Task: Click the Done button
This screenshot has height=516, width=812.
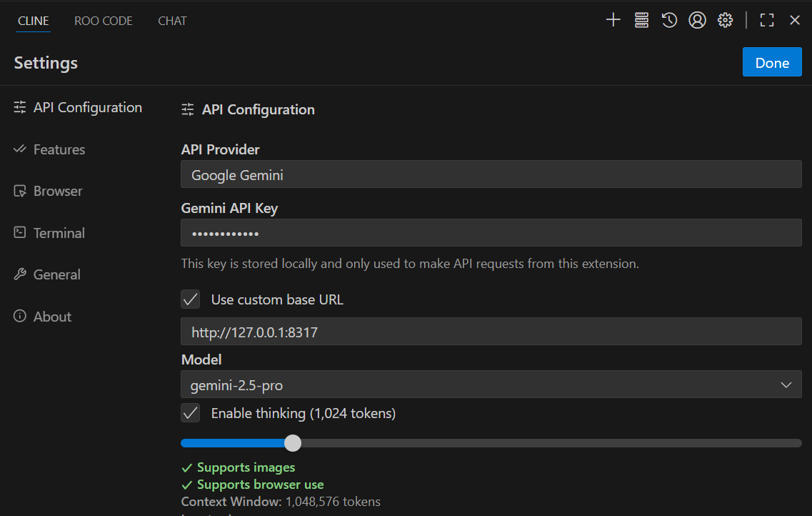Action: (x=772, y=62)
